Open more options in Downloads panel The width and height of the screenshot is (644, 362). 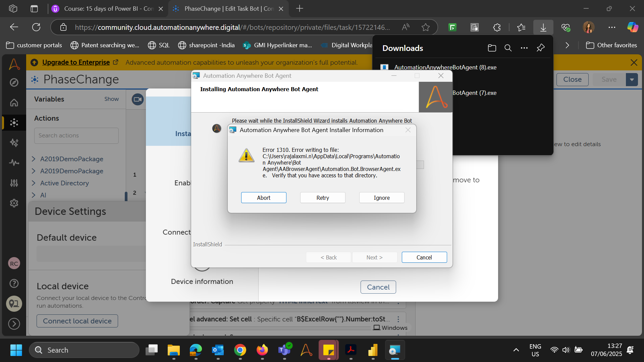524,48
